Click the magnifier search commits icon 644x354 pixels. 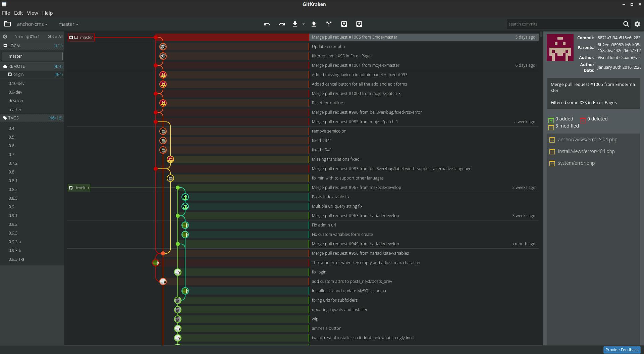pos(626,24)
